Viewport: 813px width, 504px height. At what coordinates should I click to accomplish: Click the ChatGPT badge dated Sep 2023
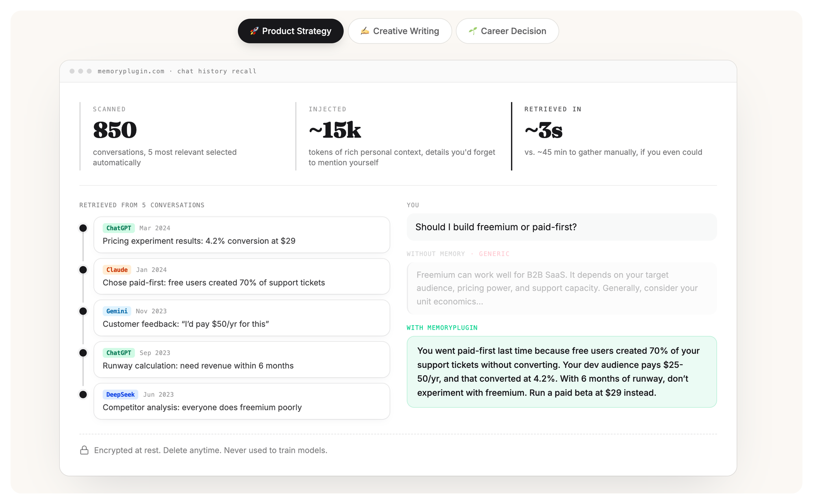[119, 353]
